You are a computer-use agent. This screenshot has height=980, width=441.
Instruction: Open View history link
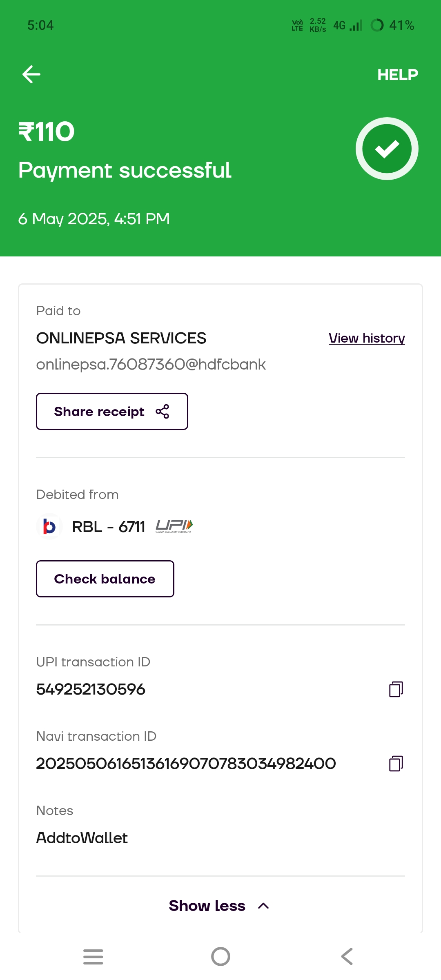click(366, 338)
